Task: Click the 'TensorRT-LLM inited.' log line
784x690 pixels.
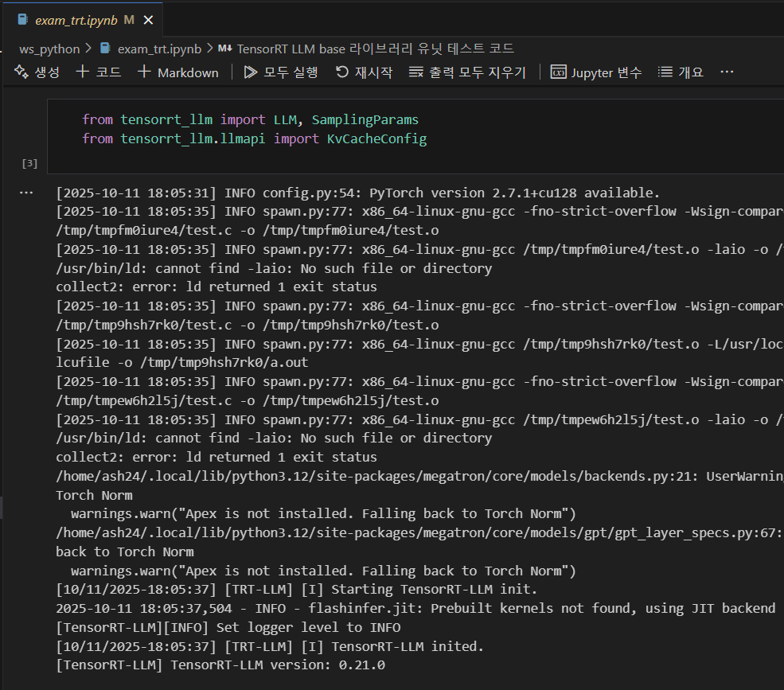Action: click(x=270, y=646)
